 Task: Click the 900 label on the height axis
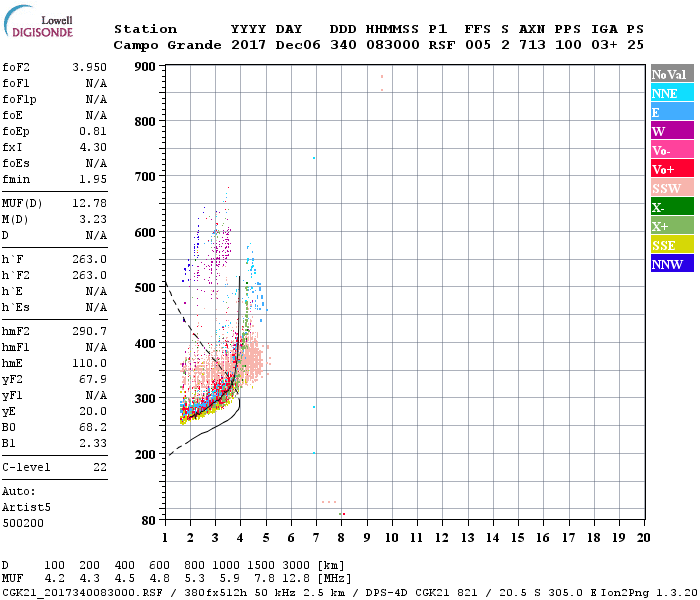pos(147,67)
